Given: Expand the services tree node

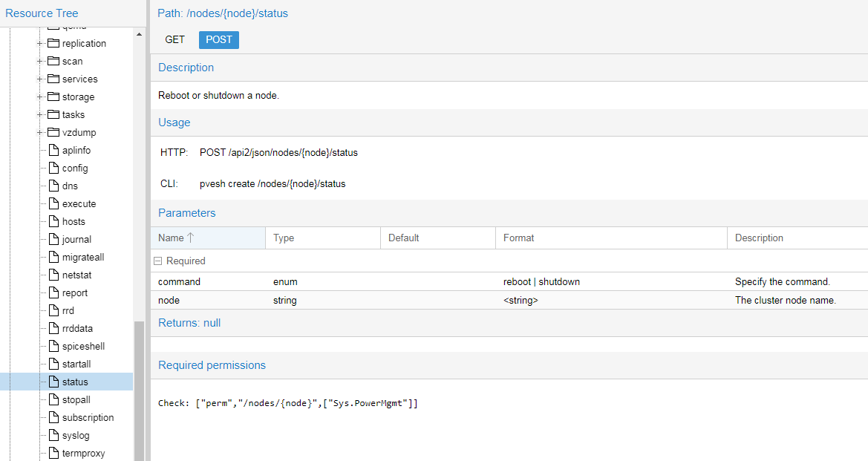Looking at the screenshot, I should point(40,79).
